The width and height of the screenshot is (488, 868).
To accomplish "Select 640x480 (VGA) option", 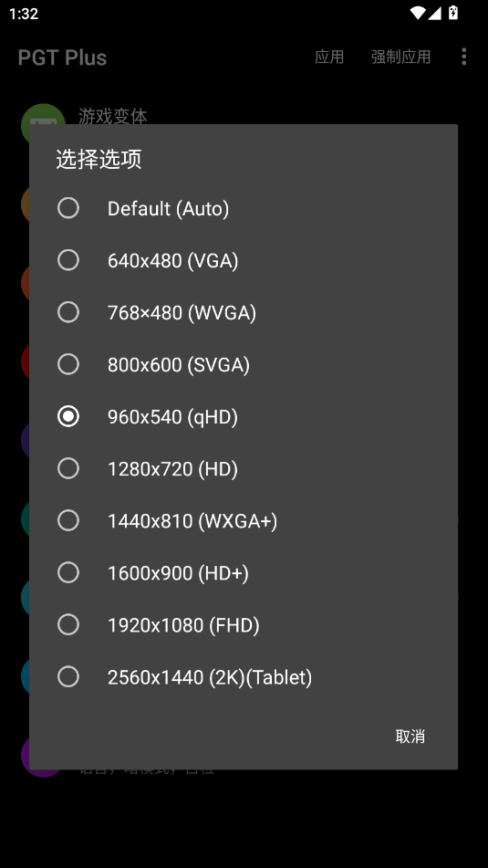I will pyautogui.click(x=244, y=260).
